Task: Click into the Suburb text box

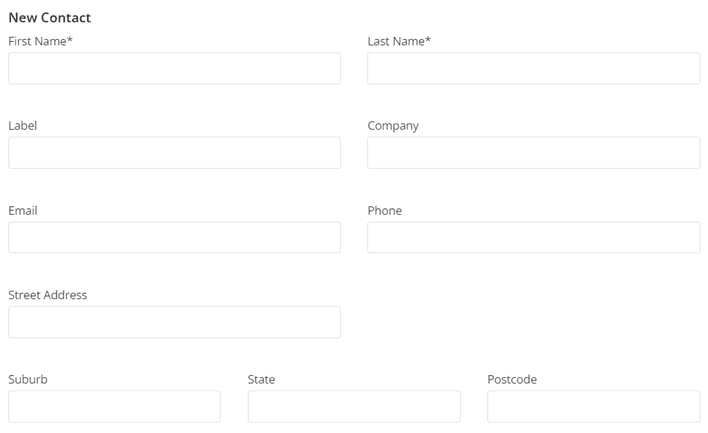Action: click(x=114, y=406)
